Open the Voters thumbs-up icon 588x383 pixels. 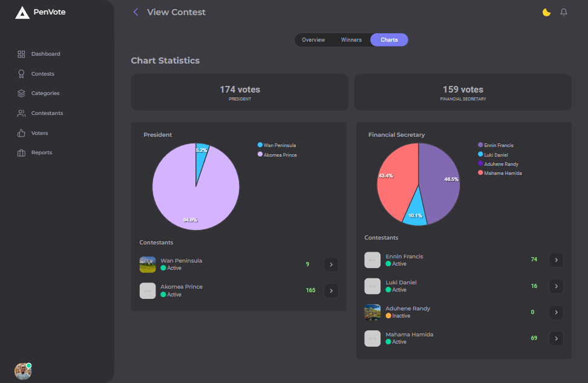tap(21, 133)
